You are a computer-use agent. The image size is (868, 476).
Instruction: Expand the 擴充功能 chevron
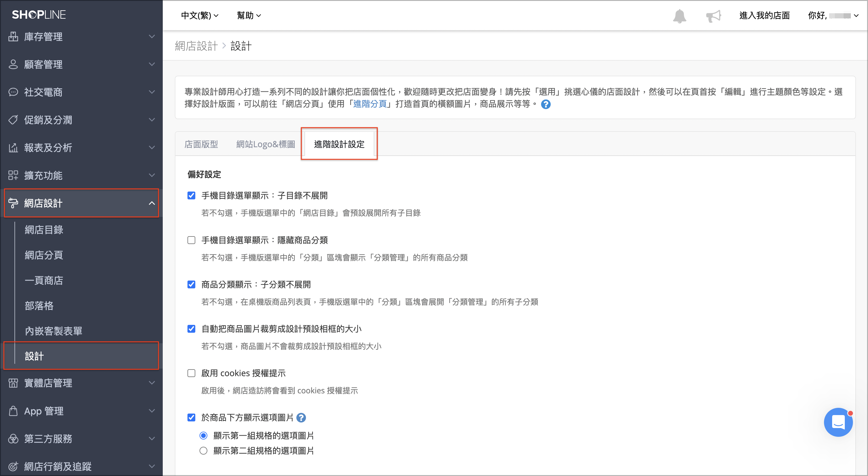pyautogui.click(x=152, y=175)
